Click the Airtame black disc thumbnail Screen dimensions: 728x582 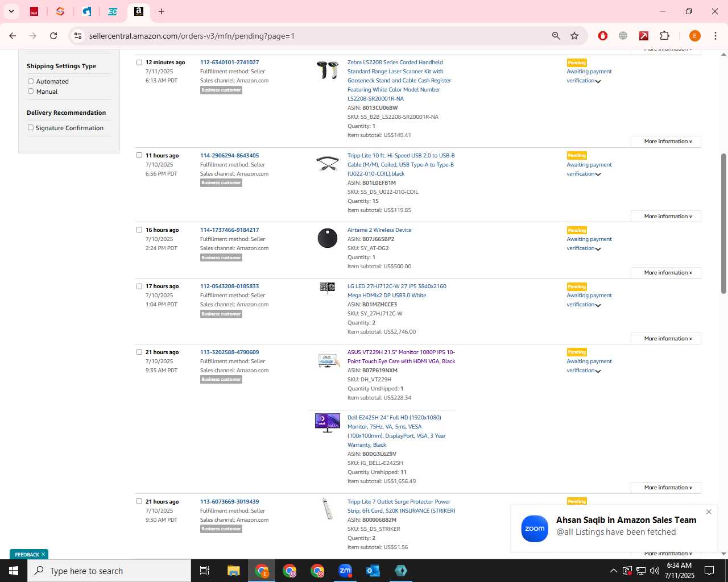(x=328, y=238)
